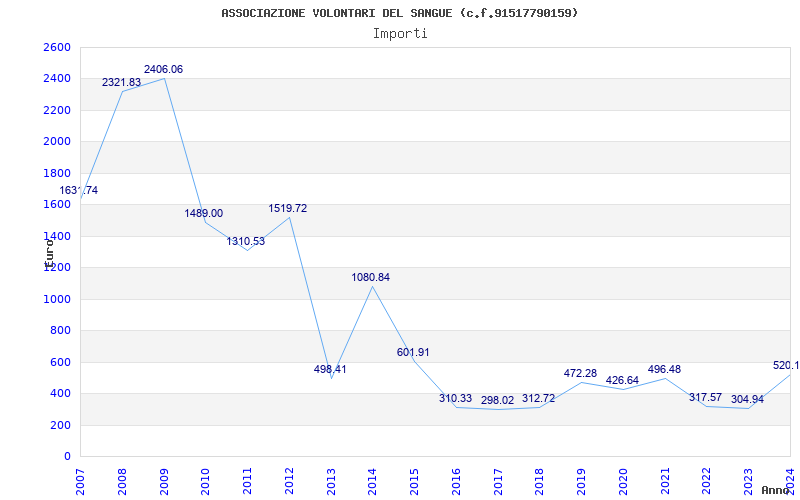Viewport: 800px width, 500px height.
Task: Click the 200 y-axis tick label
Action: 60,425
